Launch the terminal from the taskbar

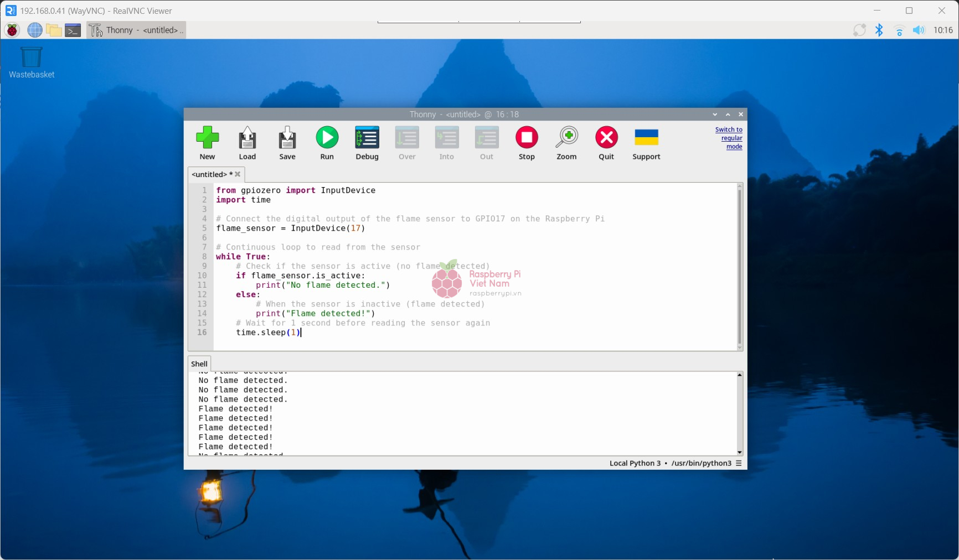click(x=73, y=30)
